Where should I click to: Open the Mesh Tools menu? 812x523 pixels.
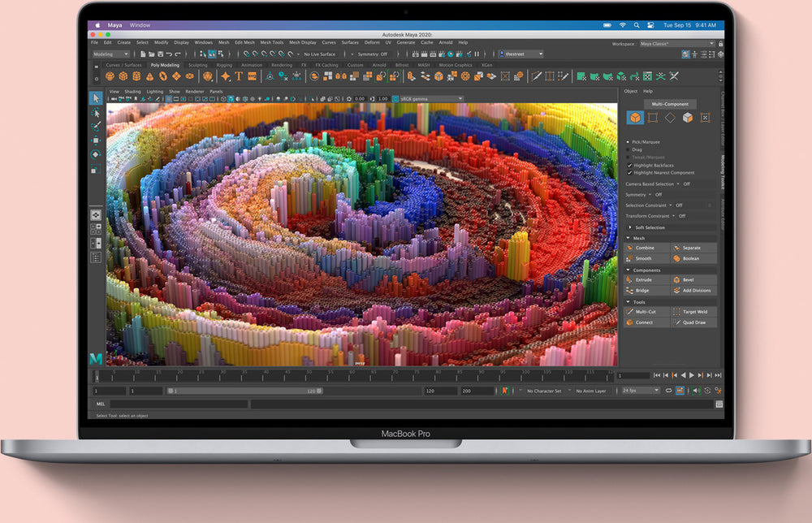272,42
